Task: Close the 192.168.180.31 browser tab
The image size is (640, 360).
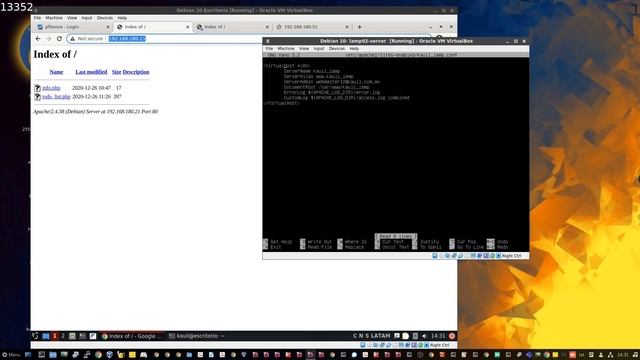Action: click(347, 27)
